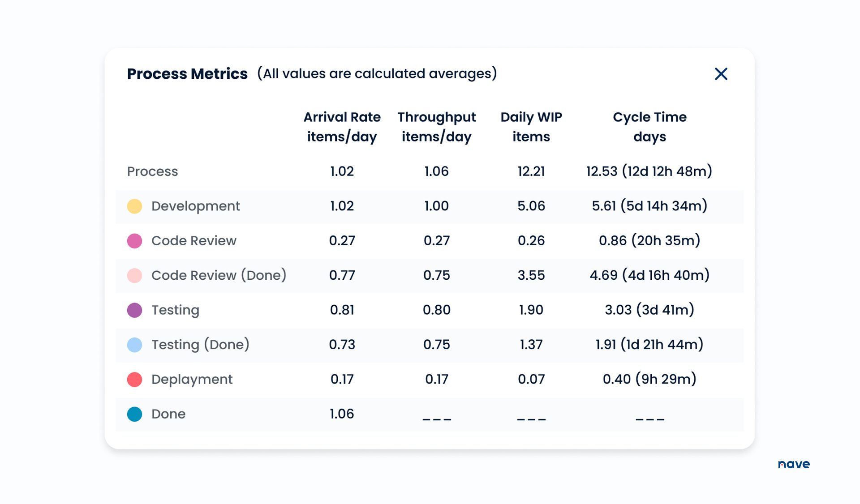Click the yellow Development stage color dot

tap(134, 206)
